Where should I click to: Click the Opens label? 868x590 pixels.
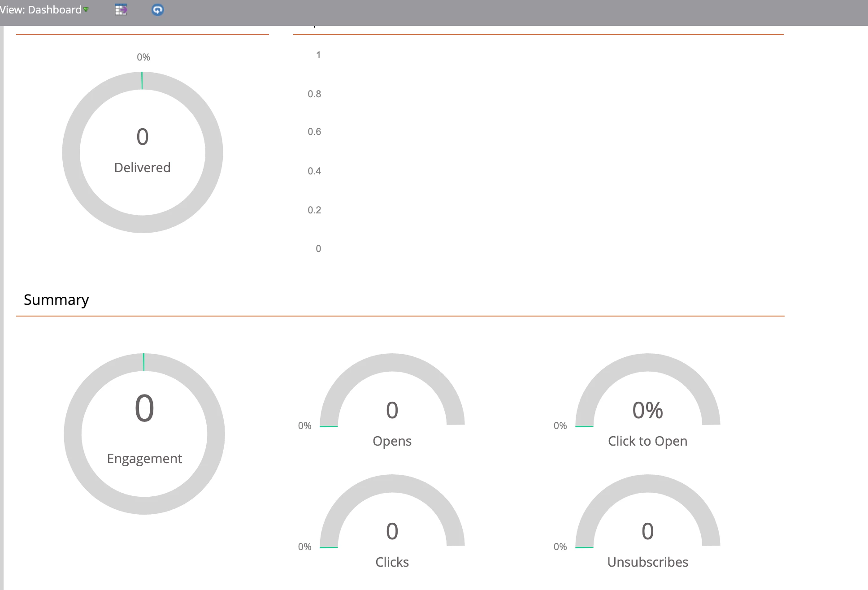[x=392, y=441]
